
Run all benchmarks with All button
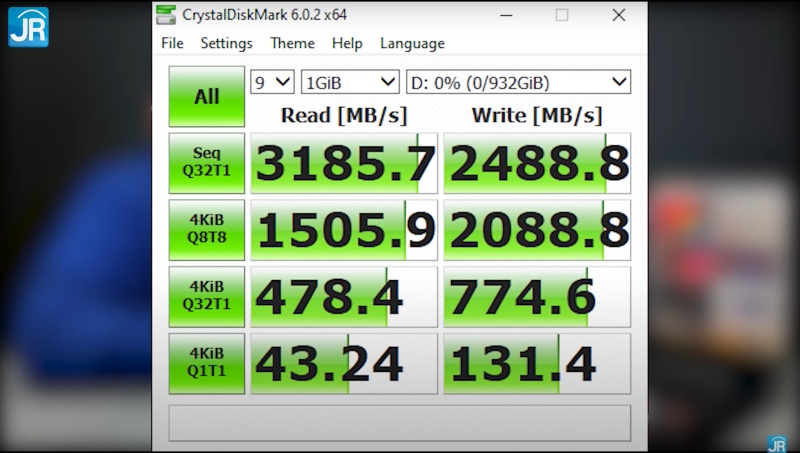[x=207, y=96]
